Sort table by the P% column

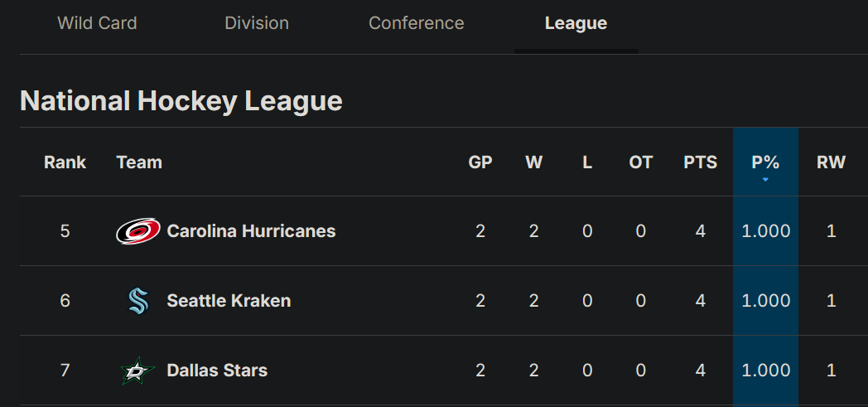click(765, 162)
